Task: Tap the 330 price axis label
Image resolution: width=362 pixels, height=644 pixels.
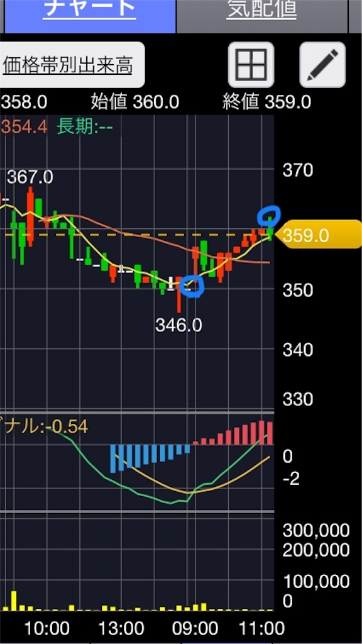Action: [x=298, y=399]
